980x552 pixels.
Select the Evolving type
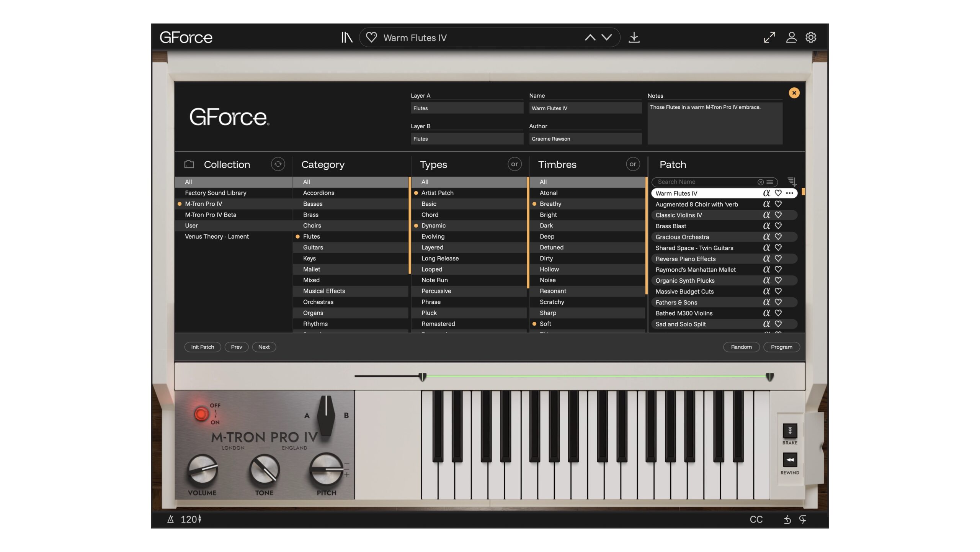tap(469, 237)
